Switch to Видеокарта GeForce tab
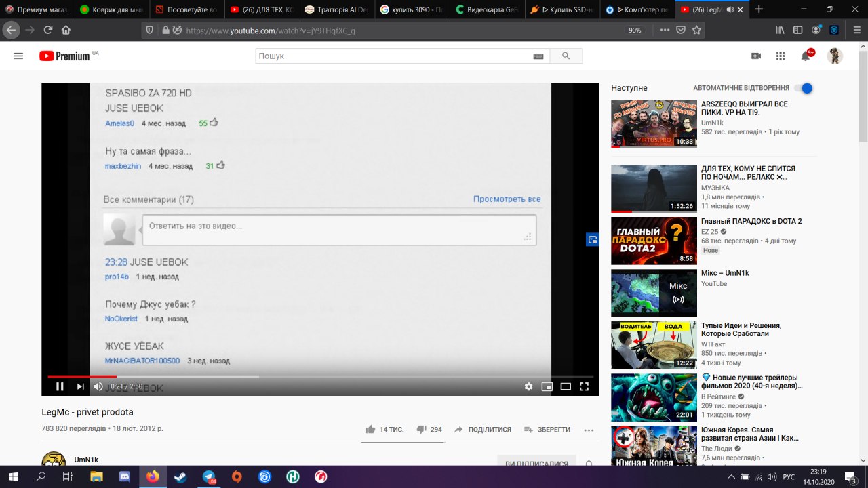Viewport: 868px width, 488px height. click(x=486, y=9)
